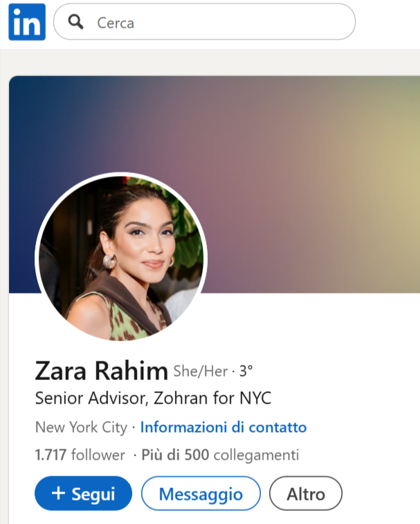
Task: Click the magnifying glass search icon
Action: click(75, 22)
